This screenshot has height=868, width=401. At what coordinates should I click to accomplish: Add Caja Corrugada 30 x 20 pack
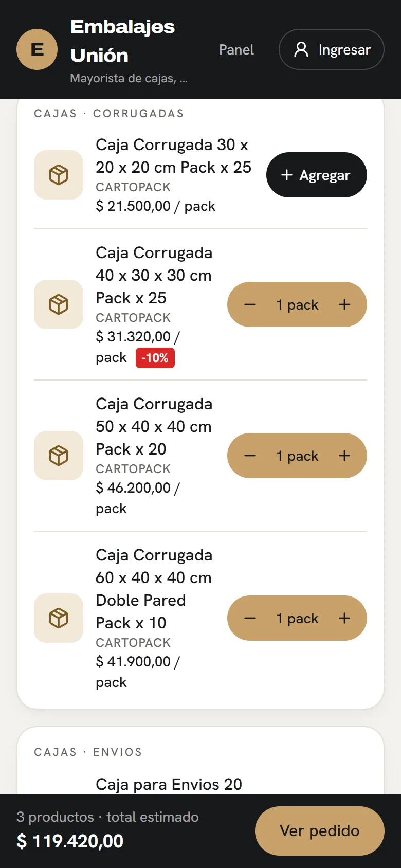[x=317, y=175]
